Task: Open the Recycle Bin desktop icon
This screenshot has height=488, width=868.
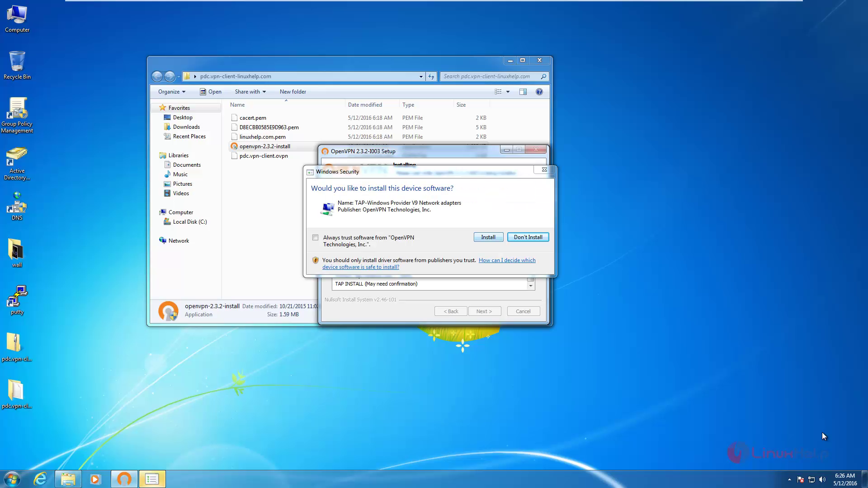Action: (x=17, y=66)
